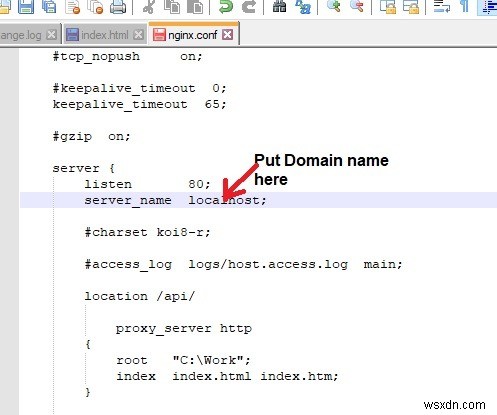Click the Open file folder icon

[4, 6]
